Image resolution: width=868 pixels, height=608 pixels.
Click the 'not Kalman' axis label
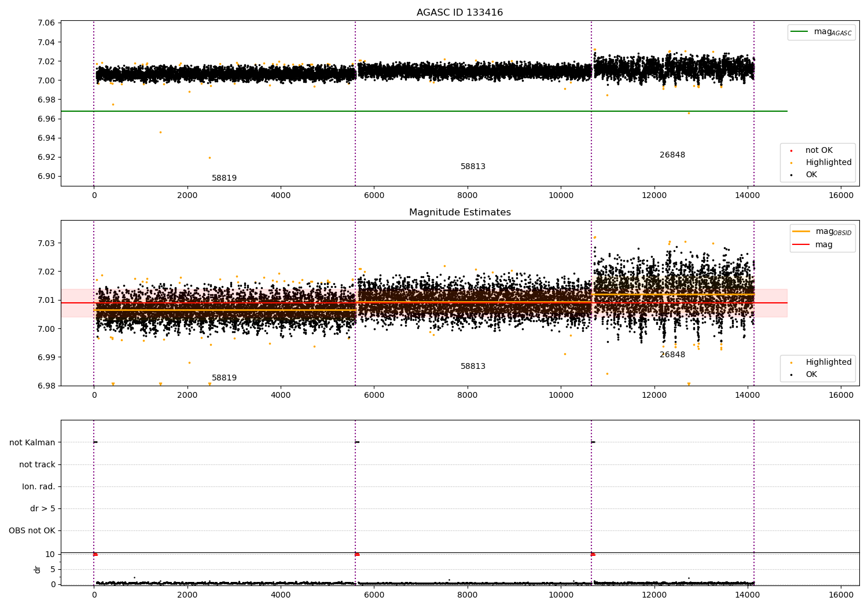pyautogui.click(x=32, y=442)
